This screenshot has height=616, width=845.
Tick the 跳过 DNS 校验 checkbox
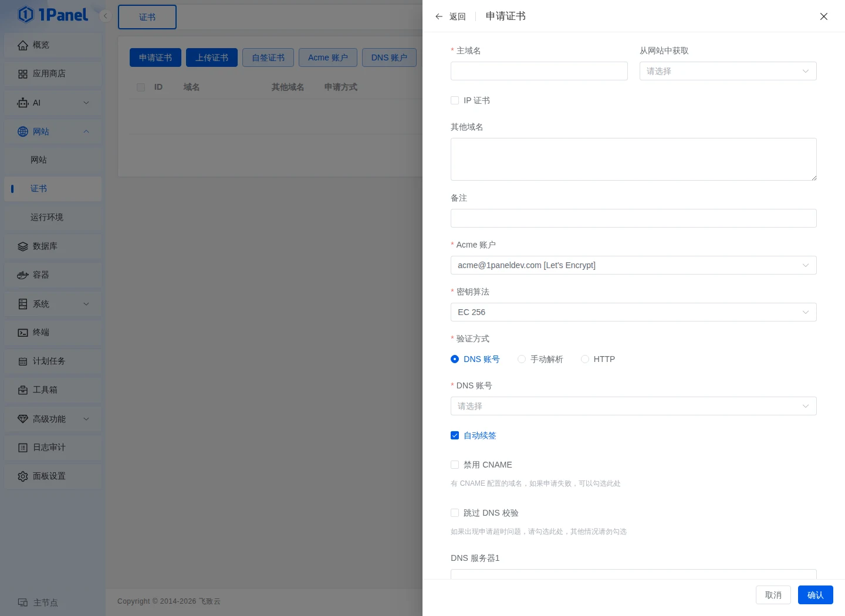tap(455, 513)
